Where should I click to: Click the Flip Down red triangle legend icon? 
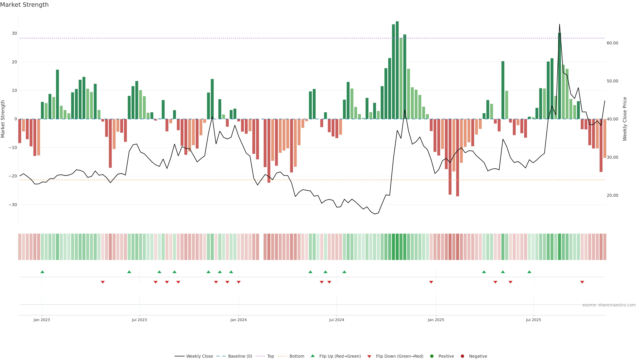pyautogui.click(x=369, y=356)
